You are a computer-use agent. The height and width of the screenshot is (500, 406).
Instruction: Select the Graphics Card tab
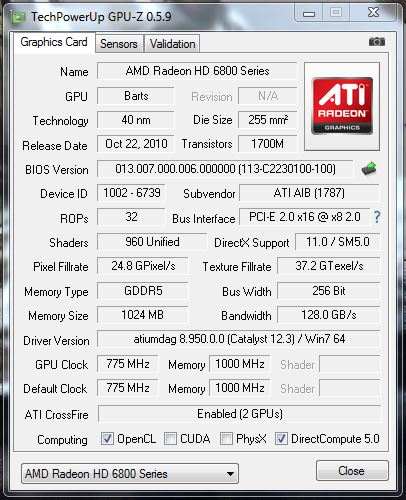point(54,42)
